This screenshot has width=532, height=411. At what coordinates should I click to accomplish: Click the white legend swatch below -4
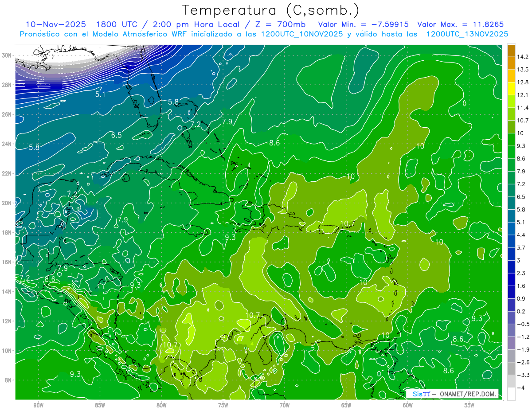click(511, 394)
